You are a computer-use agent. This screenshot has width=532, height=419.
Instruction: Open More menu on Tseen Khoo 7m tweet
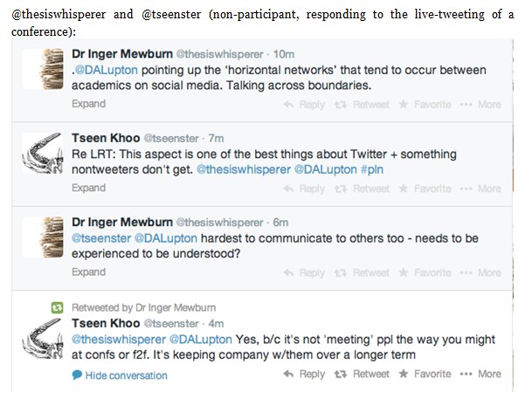[480, 189]
